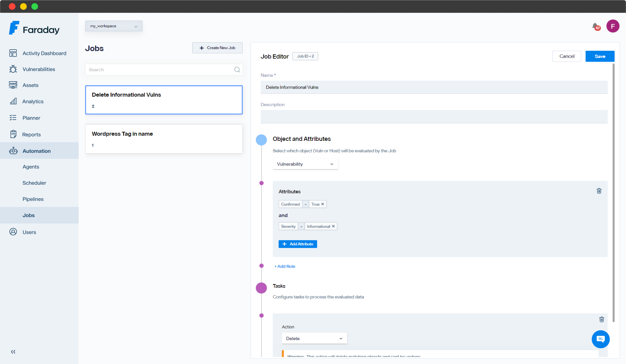The height and width of the screenshot is (364, 626).
Task: Go to Vulnerabilities in sidebar
Action: point(39,69)
